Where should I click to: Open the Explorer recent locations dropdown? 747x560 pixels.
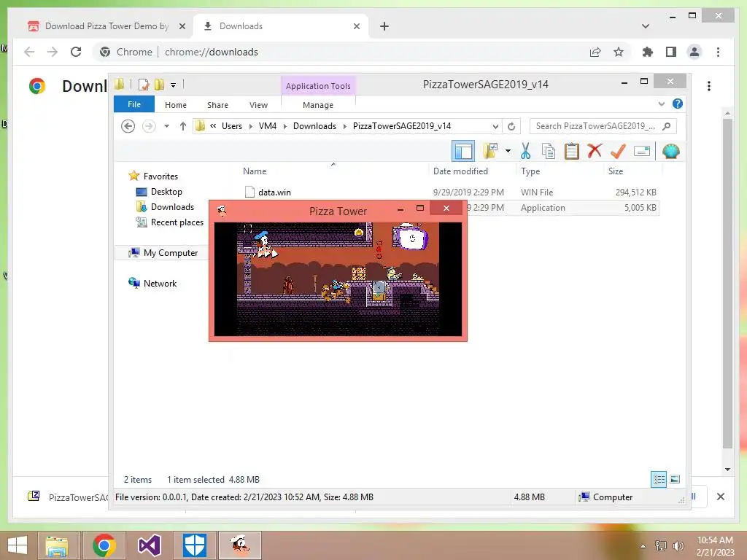(x=166, y=126)
